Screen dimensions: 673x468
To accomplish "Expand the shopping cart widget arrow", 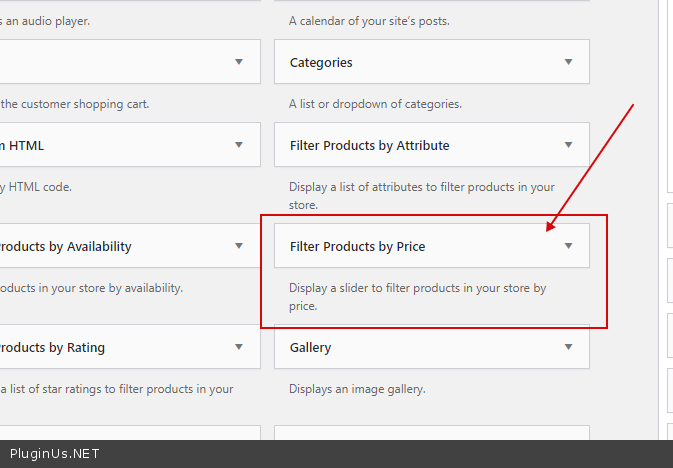I will (x=238, y=62).
